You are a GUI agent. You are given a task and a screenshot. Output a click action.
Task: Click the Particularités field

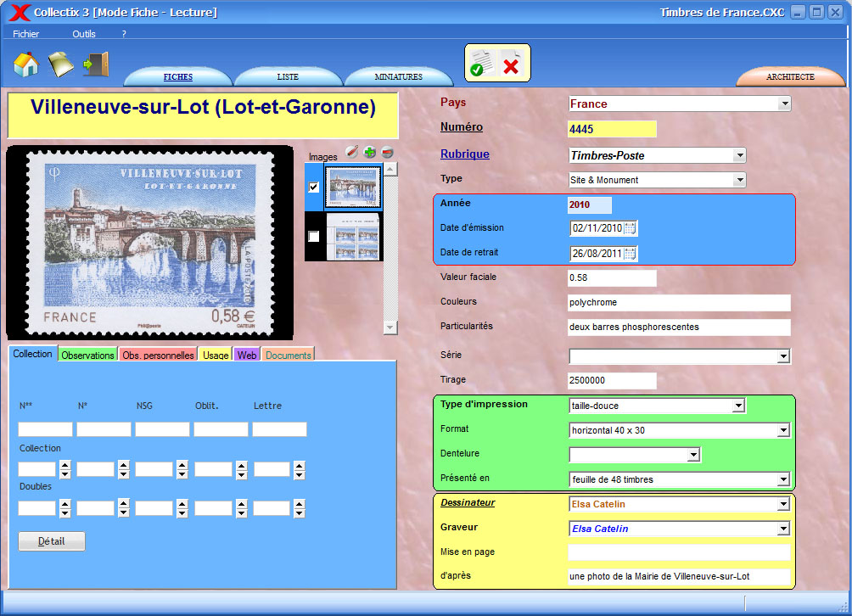(x=679, y=327)
